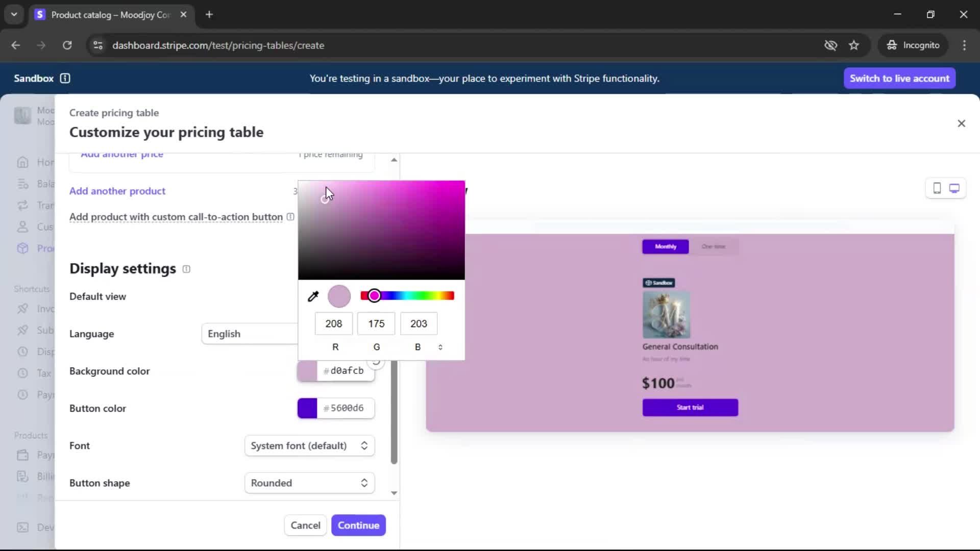Switch preview to mobile device view
Viewport: 980px width, 551px height.
937,188
